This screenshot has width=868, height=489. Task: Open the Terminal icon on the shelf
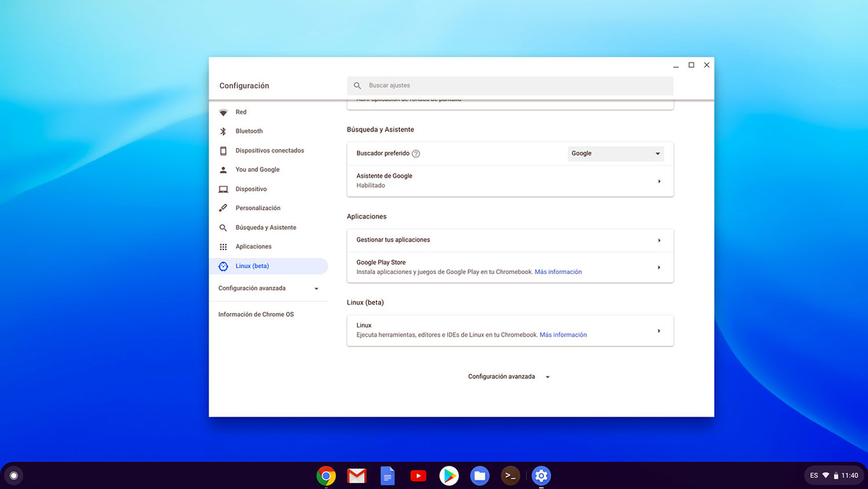pos(510,475)
